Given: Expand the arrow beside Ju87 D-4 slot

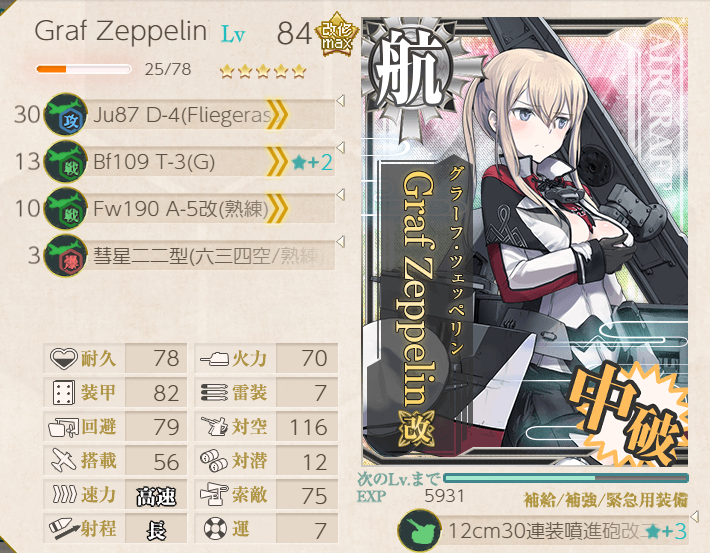Looking at the screenshot, I should tap(341, 101).
